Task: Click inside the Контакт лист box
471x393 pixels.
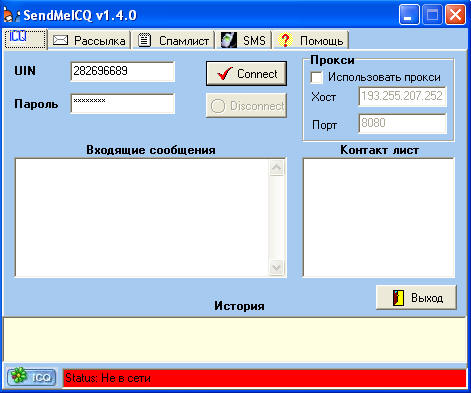Action: pos(379,217)
